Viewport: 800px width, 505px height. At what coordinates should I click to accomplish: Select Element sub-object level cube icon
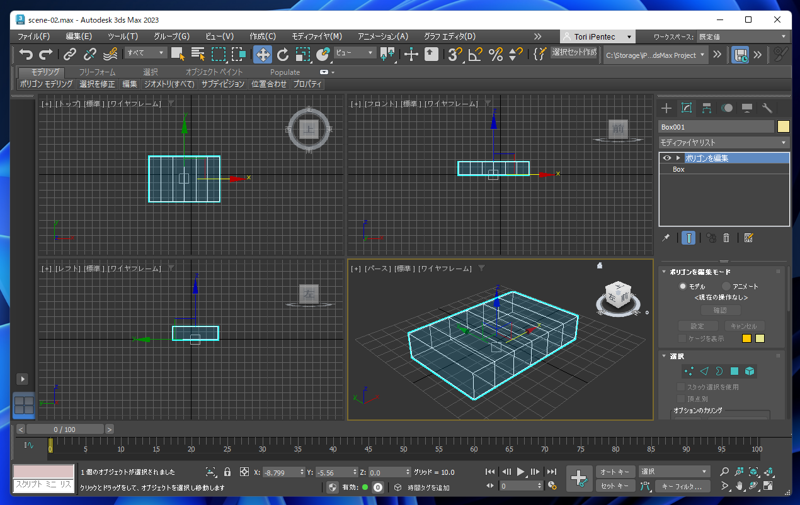click(749, 371)
